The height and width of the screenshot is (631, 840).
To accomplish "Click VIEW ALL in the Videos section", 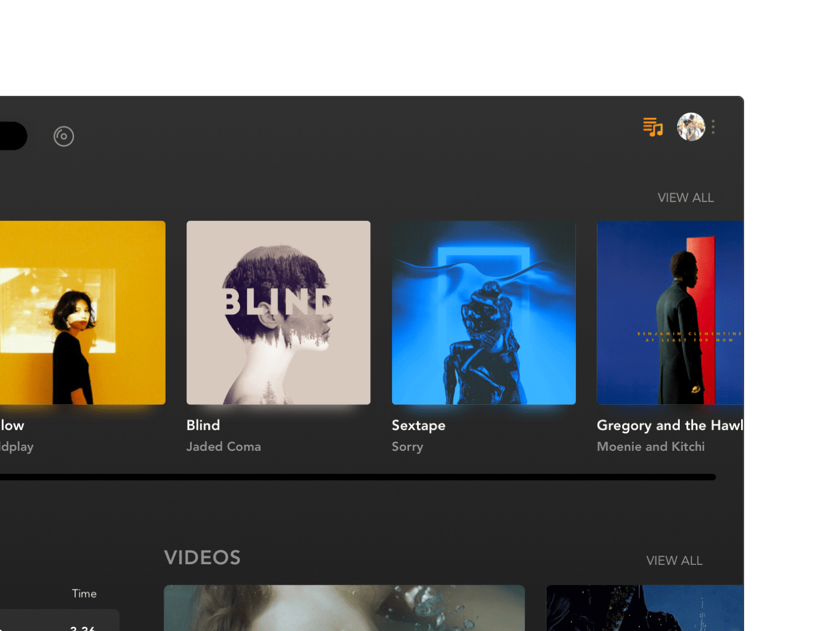I will pos(674,561).
